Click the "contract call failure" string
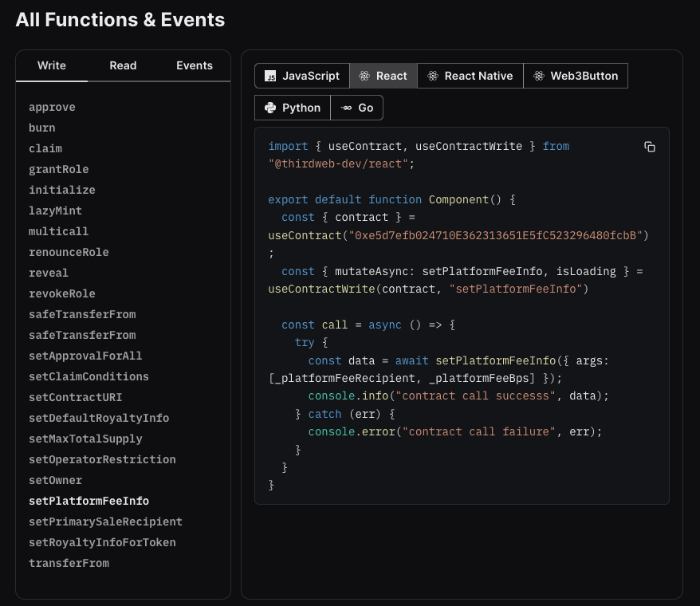The width and height of the screenshot is (700, 606). click(479, 432)
